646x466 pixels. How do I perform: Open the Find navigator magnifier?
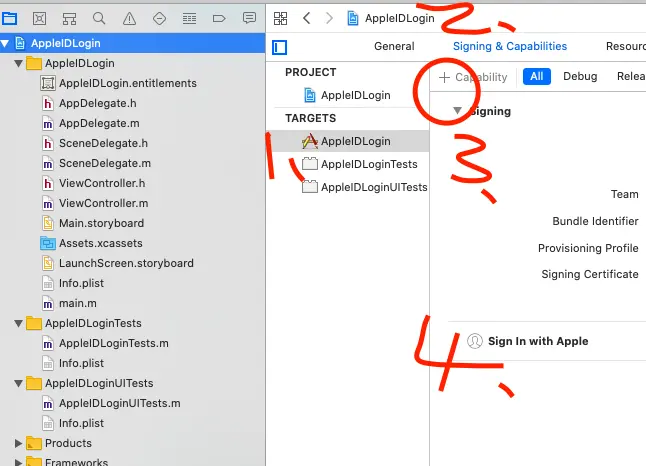tap(99, 19)
